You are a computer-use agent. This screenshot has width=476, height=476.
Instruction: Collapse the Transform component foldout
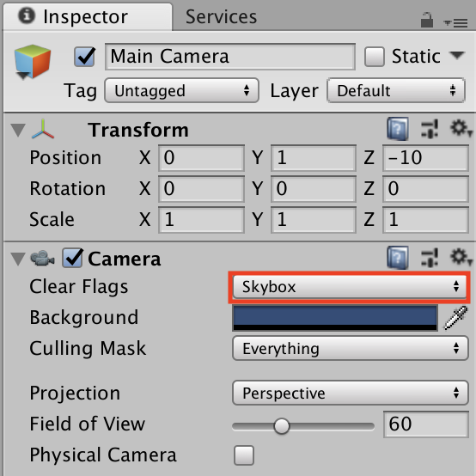tap(18, 130)
